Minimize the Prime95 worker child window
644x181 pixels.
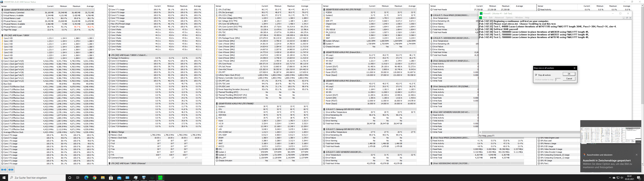point(624,18)
